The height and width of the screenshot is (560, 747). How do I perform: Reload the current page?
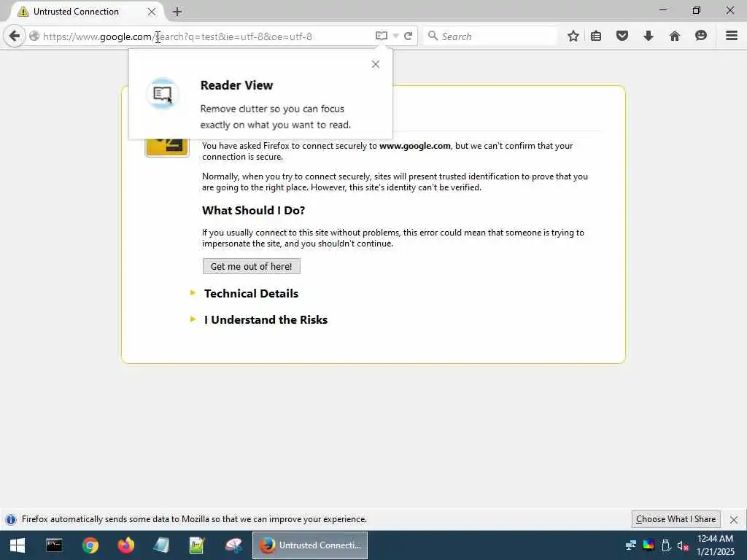click(x=409, y=36)
